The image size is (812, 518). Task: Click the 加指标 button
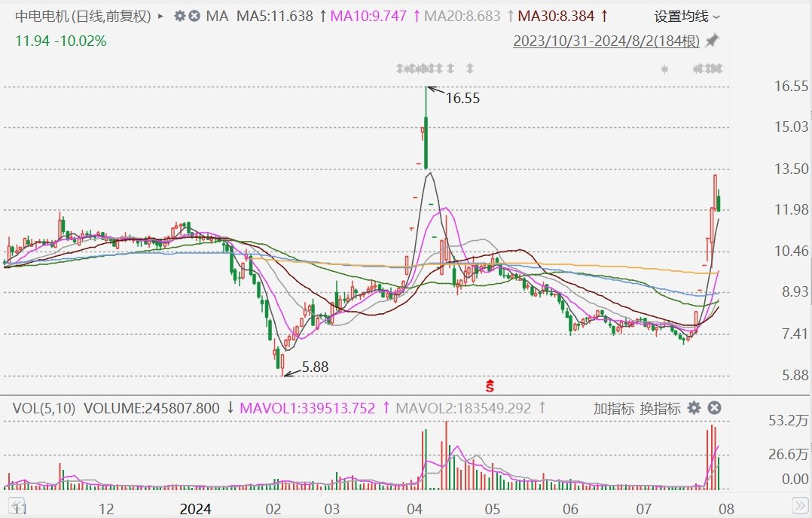[614, 408]
